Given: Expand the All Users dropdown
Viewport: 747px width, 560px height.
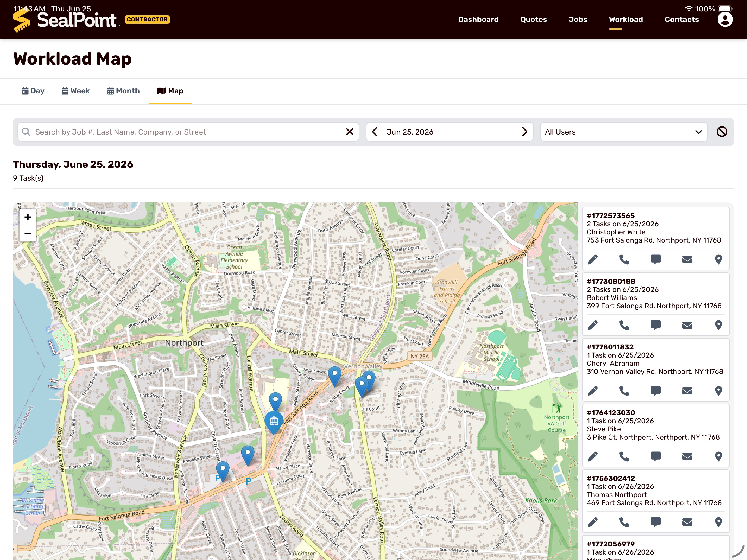Looking at the screenshot, I should pyautogui.click(x=623, y=132).
